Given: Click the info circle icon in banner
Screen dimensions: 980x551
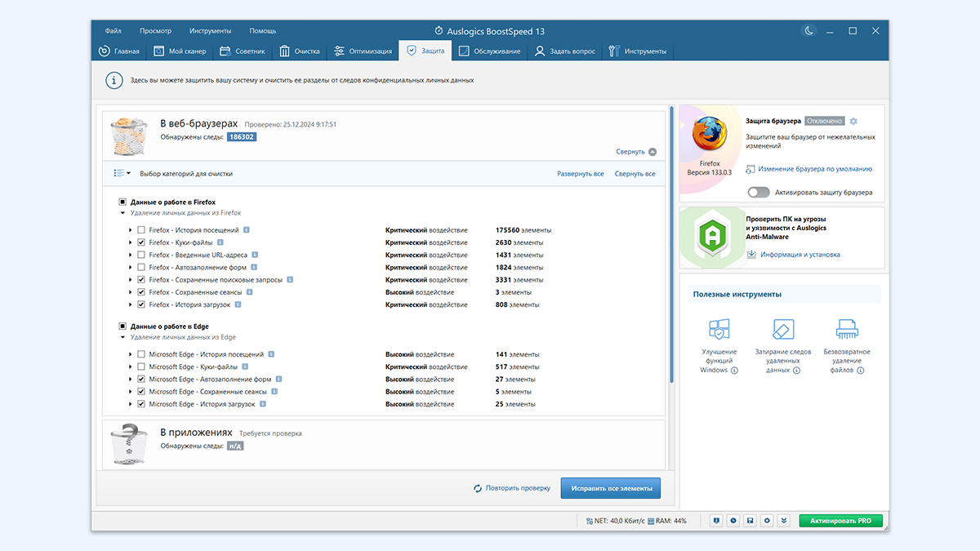Looking at the screenshot, I should (x=114, y=81).
